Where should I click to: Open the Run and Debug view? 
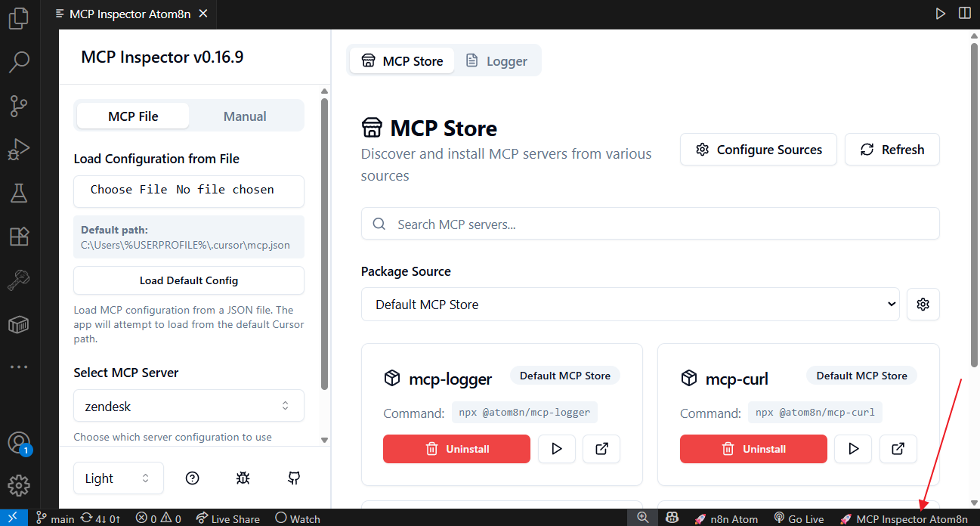(x=19, y=150)
